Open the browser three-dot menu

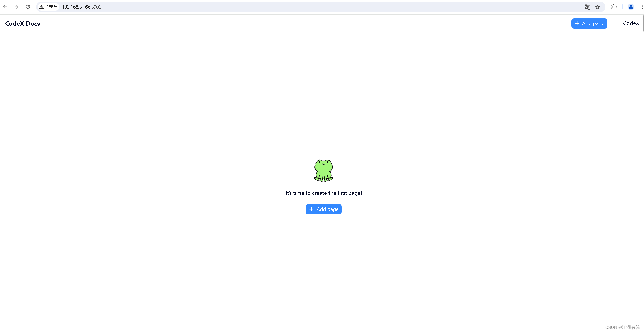642,7
